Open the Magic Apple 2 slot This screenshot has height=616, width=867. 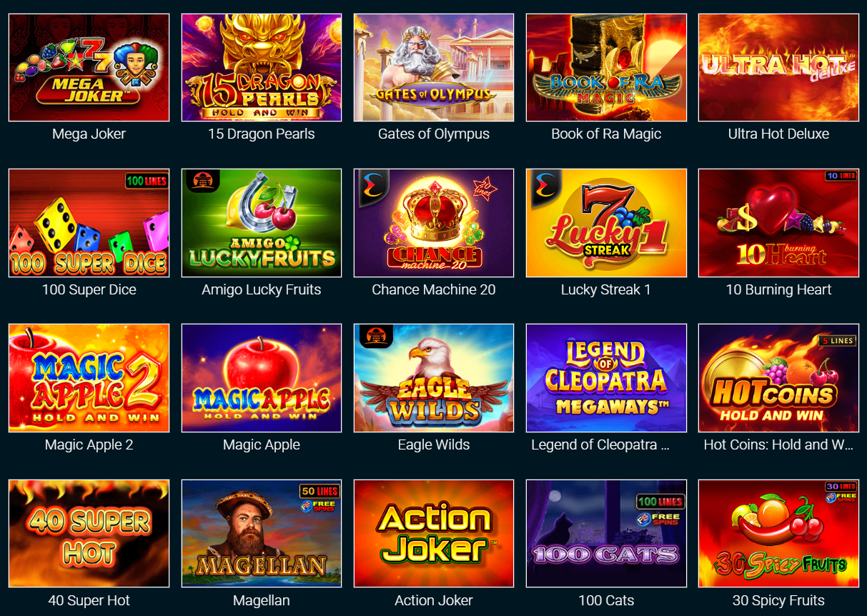click(89, 378)
